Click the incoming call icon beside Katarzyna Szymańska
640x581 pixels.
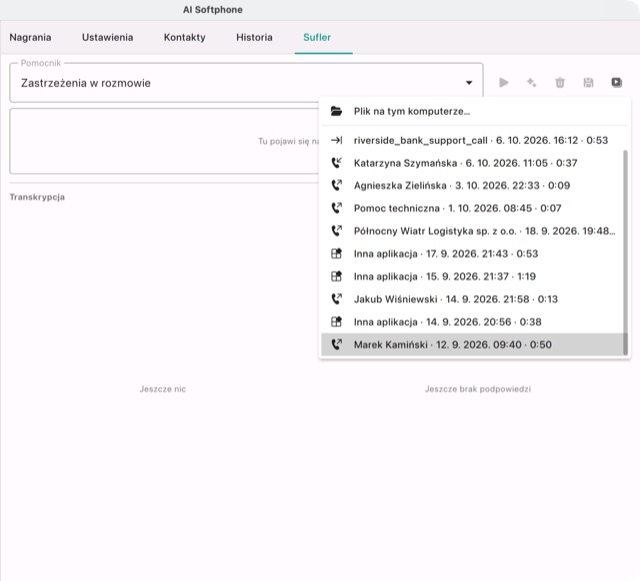pyautogui.click(x=336, y=163)
